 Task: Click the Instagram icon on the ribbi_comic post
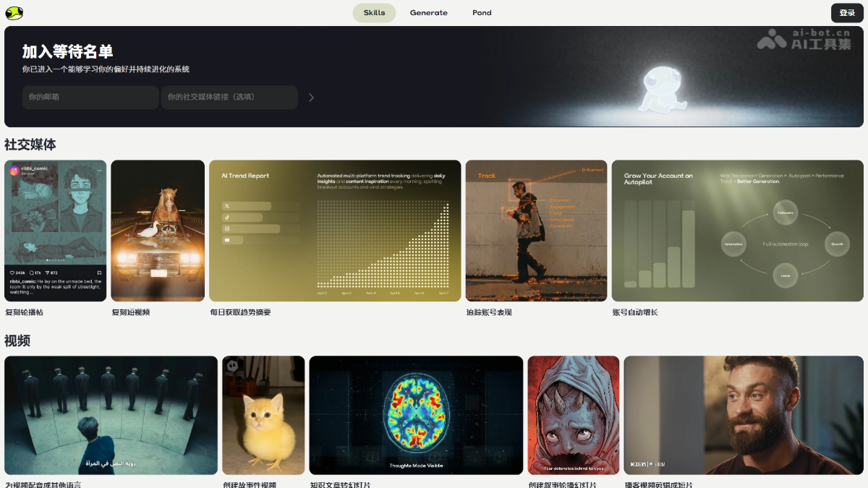click(14, 171)
